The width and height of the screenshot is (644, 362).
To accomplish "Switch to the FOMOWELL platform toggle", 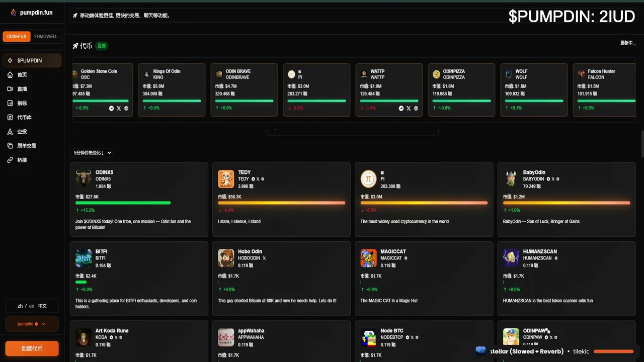I will (x=46, y=37).
